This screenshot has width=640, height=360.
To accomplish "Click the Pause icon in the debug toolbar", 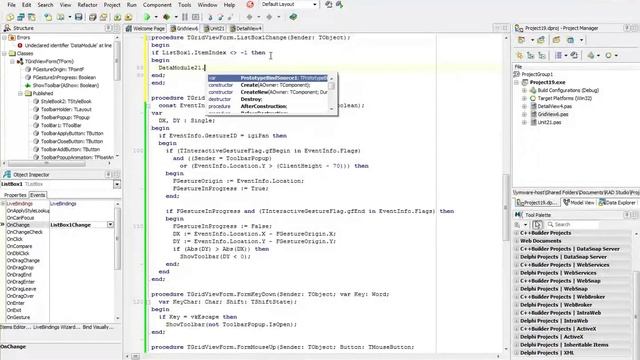I will pyautogui.click(x=185, y=17).
